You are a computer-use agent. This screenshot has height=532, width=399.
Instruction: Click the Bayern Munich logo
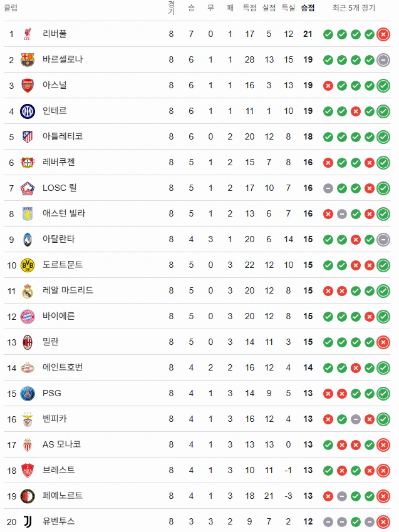(28, 317)
